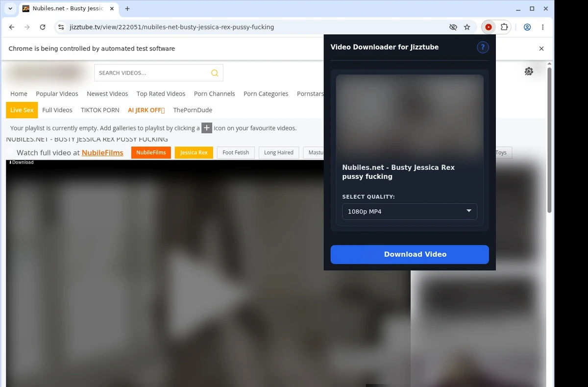The image size is (588, 387).
Task: Click the small Download link above player
Action: click(21, 162)
